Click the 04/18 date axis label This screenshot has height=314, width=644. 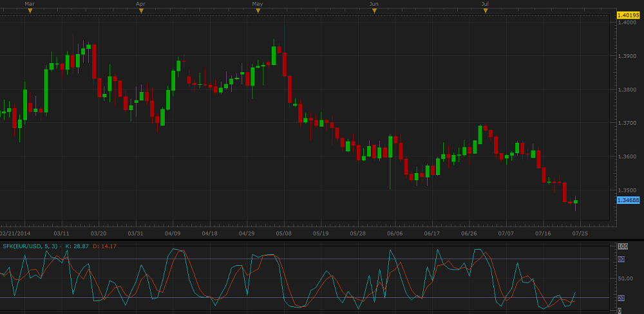(x=210, y=233)
